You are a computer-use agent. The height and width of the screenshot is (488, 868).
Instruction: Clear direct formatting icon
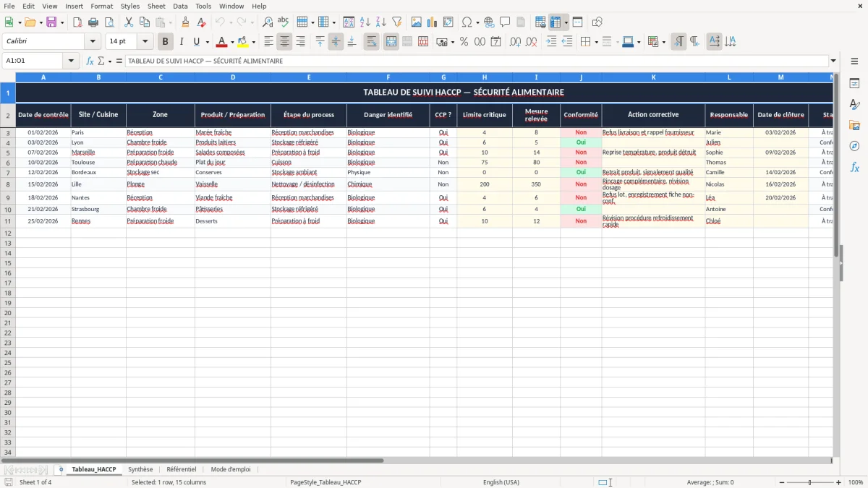point(202,22)
